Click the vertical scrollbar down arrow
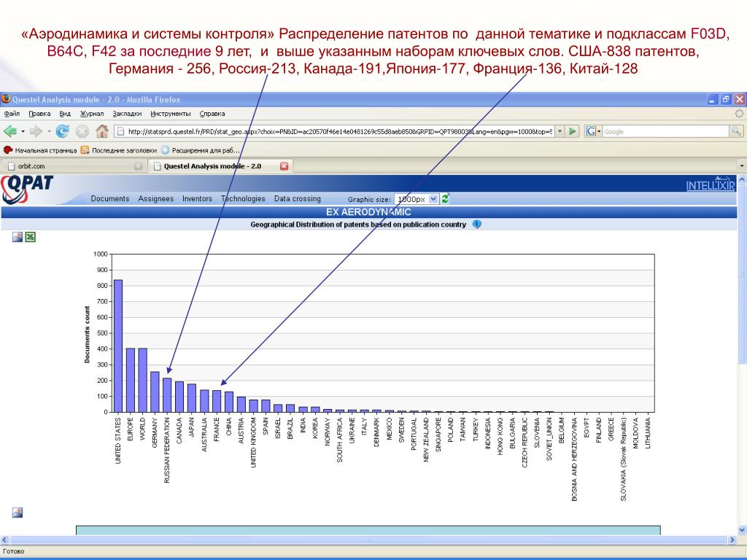 point(742,529)
